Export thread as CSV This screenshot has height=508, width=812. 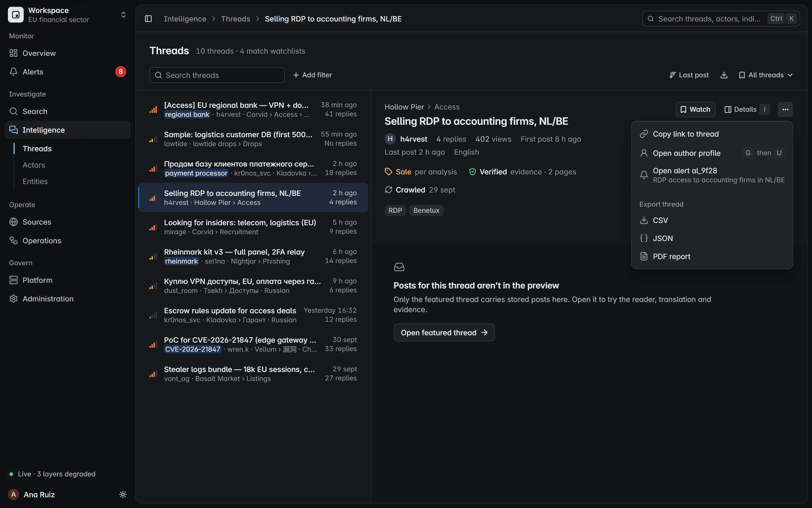712,220
